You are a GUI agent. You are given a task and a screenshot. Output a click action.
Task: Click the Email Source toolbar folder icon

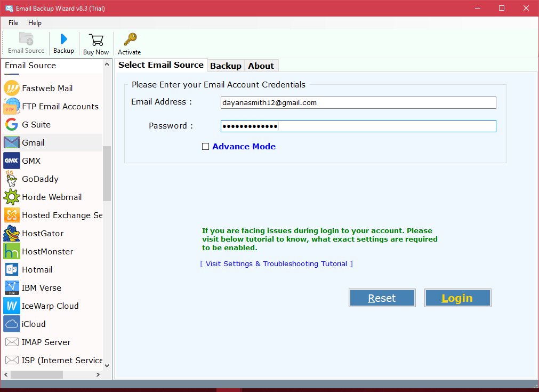26,38
